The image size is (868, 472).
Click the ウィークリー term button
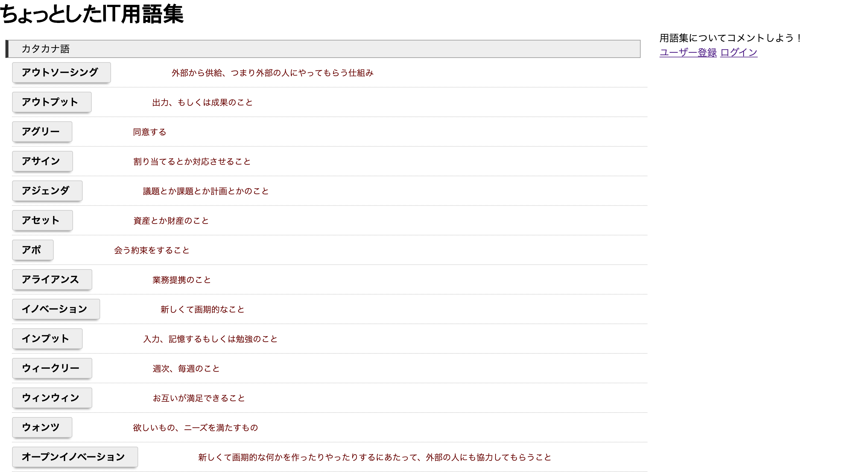coord(52,368)
